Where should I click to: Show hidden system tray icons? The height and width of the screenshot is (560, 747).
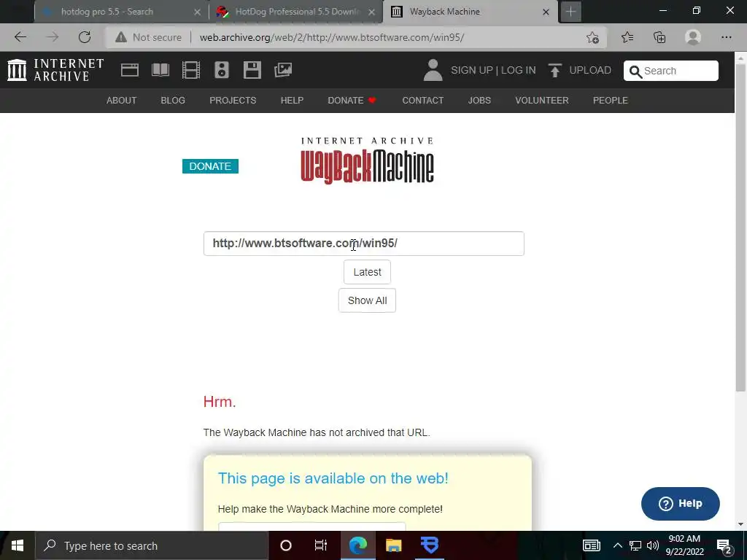point(617,545)
